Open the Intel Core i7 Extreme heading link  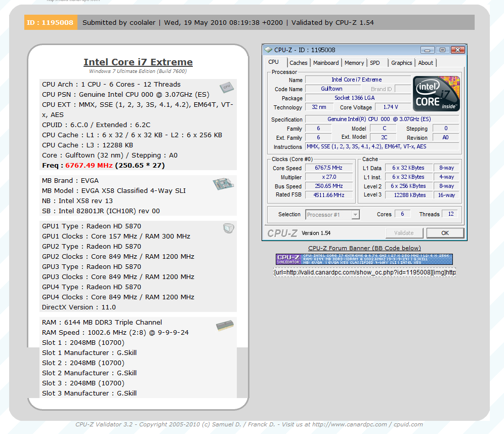(138, 62)
